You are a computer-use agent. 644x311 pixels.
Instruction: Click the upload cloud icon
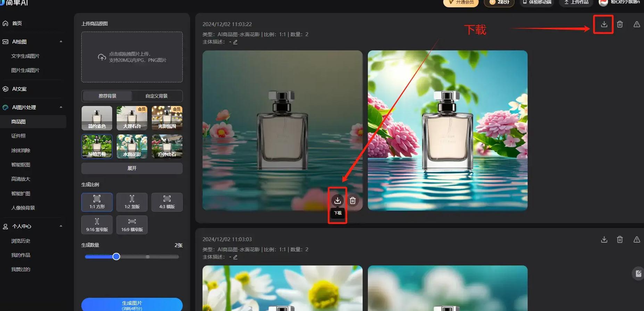102,57
